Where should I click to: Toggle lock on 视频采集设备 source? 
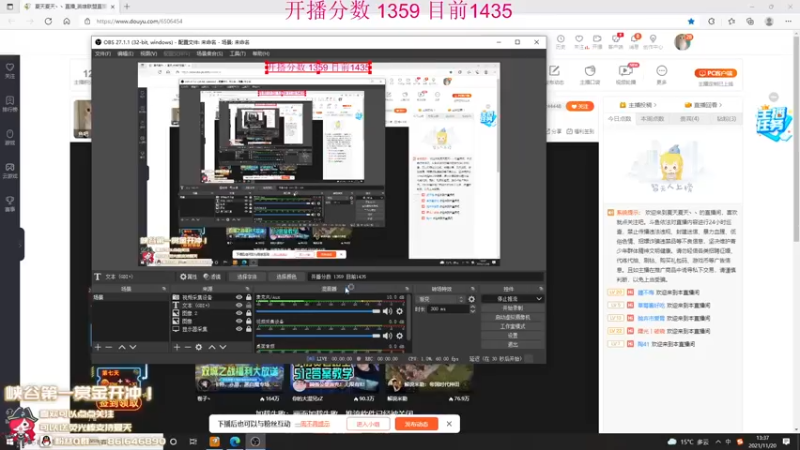248,297
